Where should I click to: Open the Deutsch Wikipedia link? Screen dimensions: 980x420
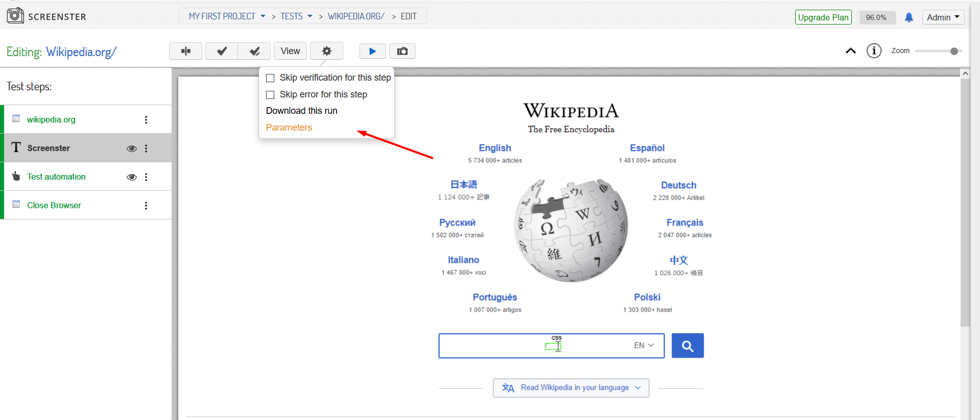(679, 185)
